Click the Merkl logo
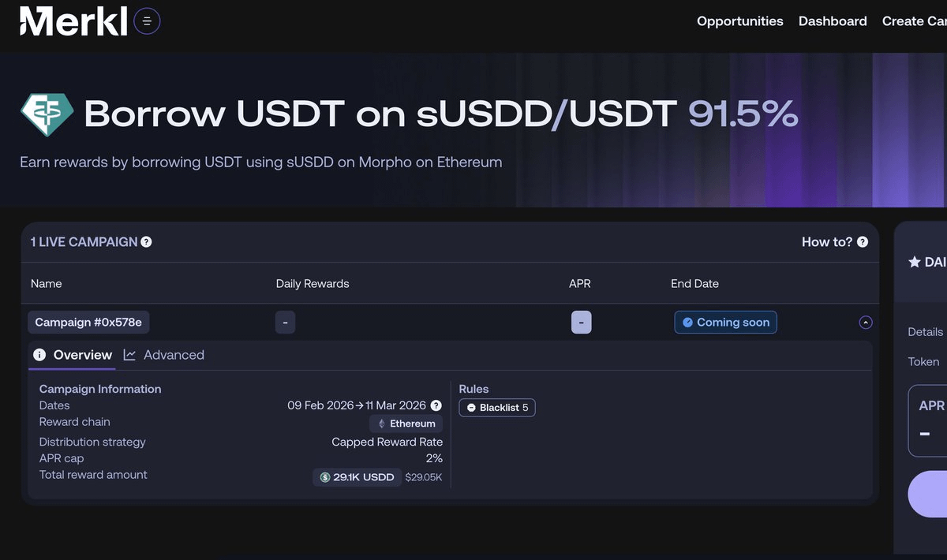This screenshot has width=947, height=560. pos(73,21)
